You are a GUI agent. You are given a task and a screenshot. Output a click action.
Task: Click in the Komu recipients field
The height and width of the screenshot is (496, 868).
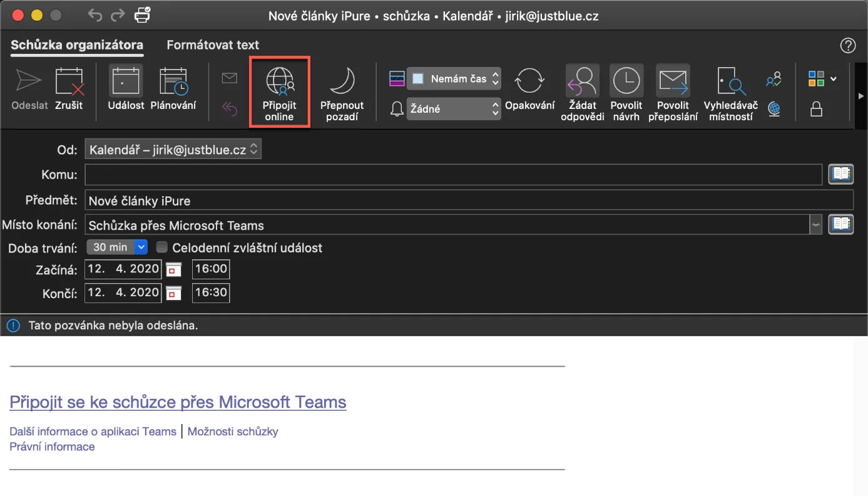(453, 175)
